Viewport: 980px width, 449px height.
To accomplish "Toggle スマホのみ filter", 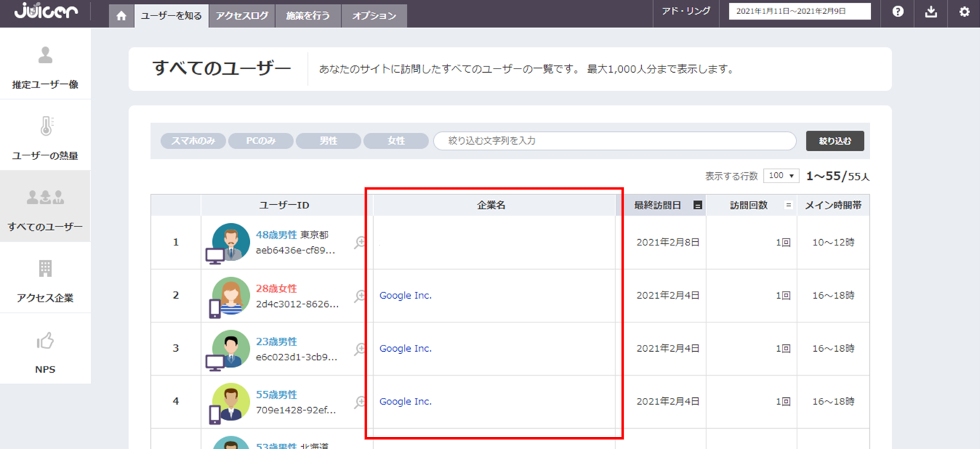I will pyautogui.click(x=193, y=141).
